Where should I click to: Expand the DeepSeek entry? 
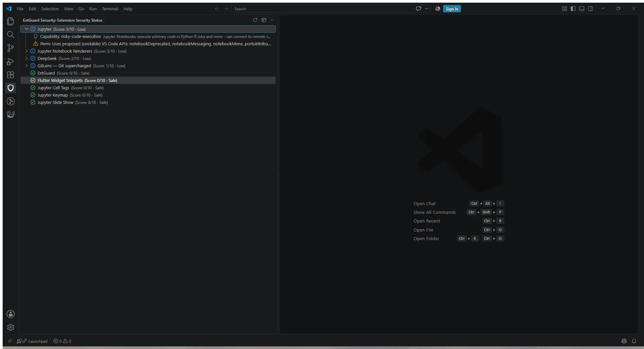(27, 58)
